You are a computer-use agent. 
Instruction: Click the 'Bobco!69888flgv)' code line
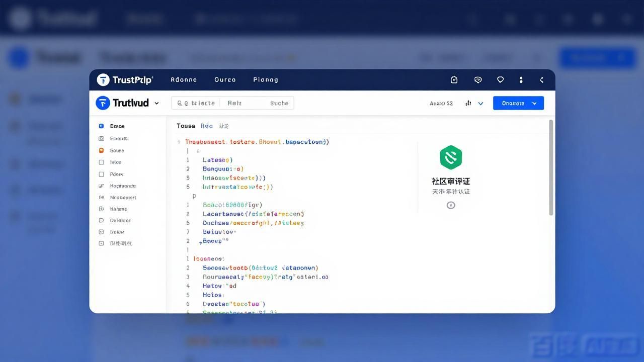point(232,205)
